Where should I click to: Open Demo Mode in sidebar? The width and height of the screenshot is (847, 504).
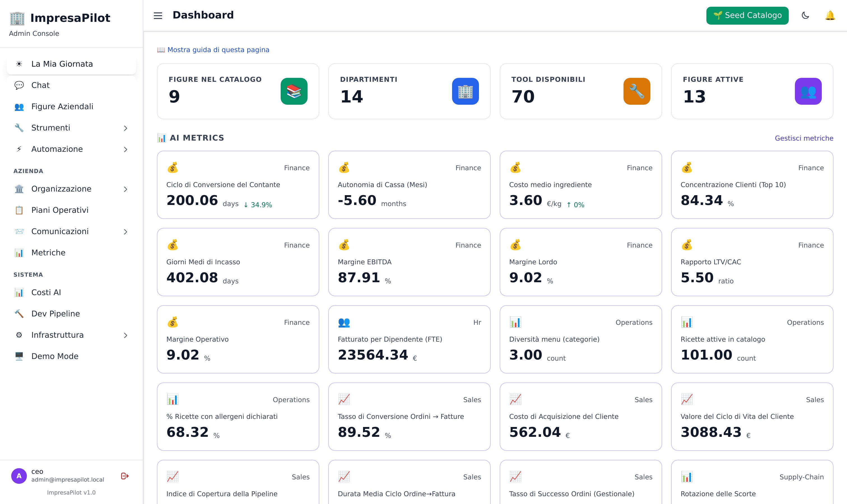[71, 356]
